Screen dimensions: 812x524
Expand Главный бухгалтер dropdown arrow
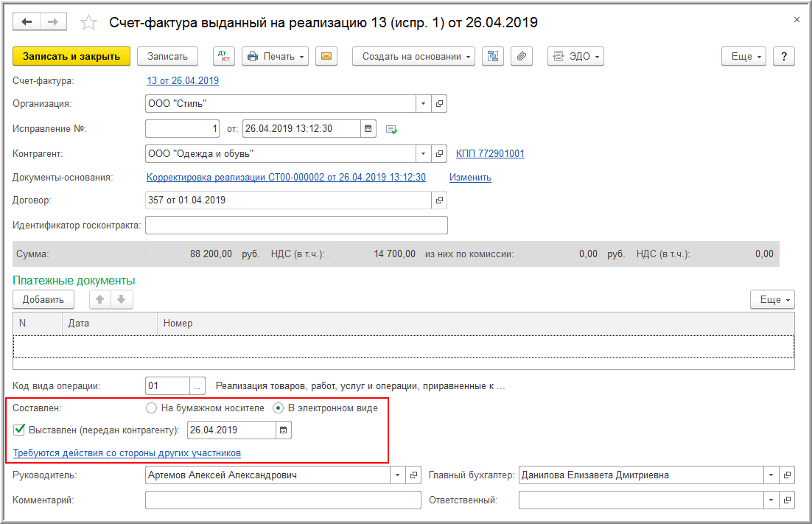pyautogui.click(x=771, y=475)
